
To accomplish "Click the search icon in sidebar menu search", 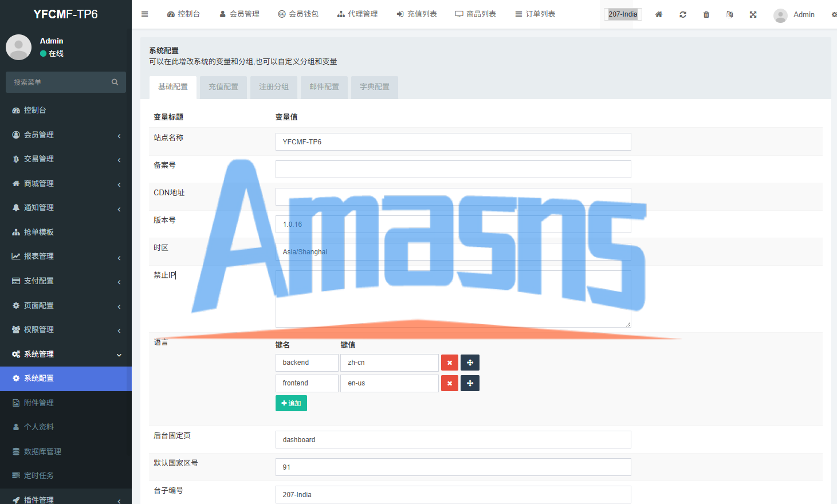I will [115, 82].
